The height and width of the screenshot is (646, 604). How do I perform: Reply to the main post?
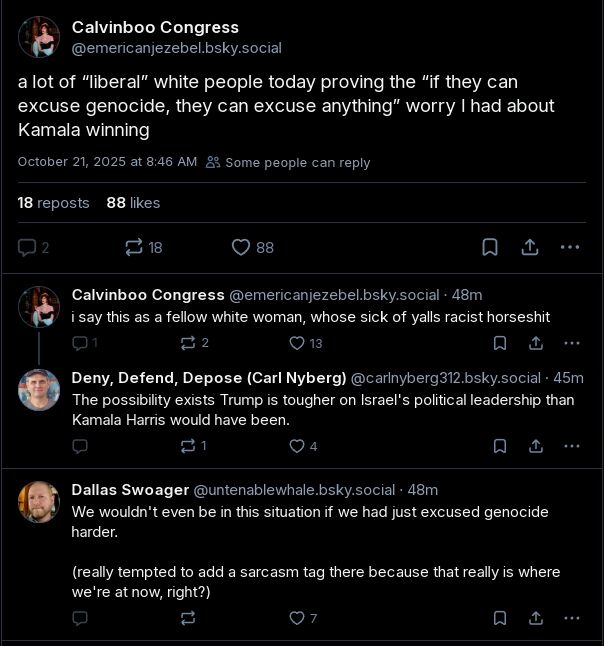click(x=27, y=247)
